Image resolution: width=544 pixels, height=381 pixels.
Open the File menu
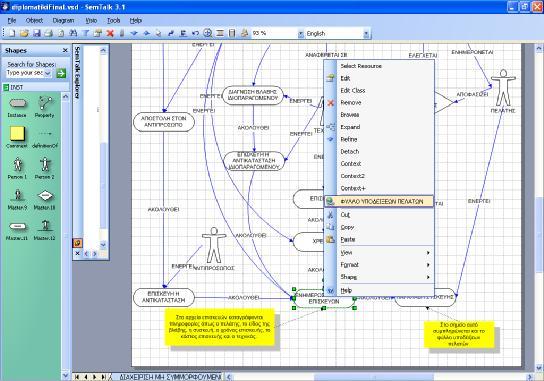(12, 20)
